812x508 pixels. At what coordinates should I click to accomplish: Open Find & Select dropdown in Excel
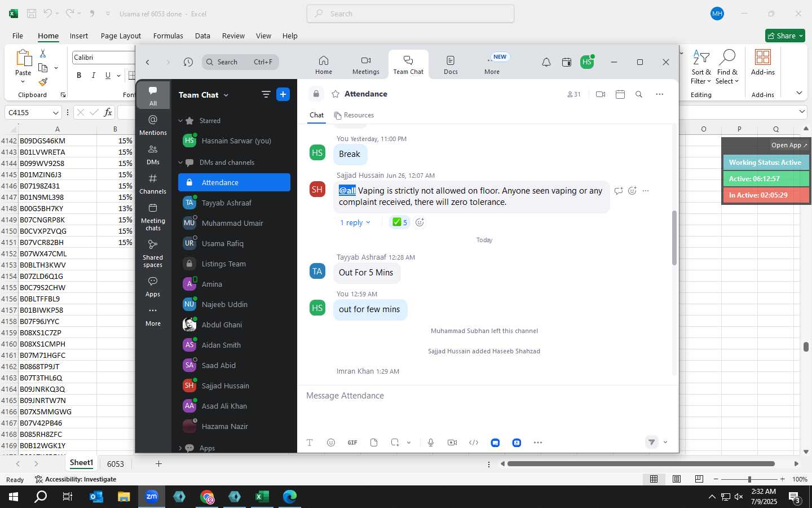tap(727, 67)
